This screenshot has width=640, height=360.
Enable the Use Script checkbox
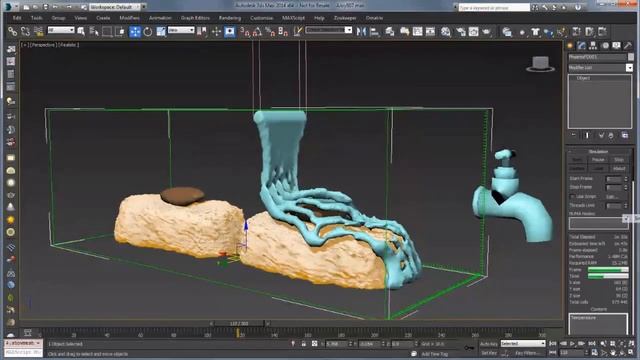(x=572, y=197)
